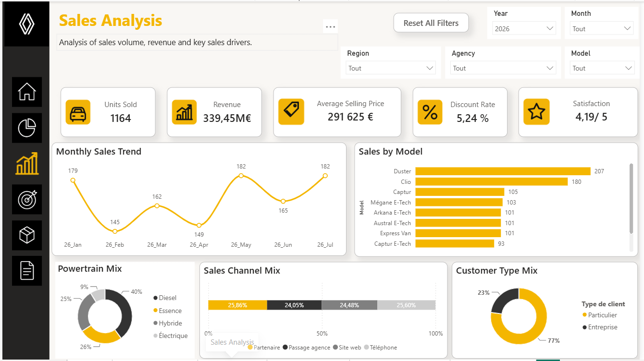Click the 26_Jun data point with 165
644x361 pixels.
tap(283, 201)
